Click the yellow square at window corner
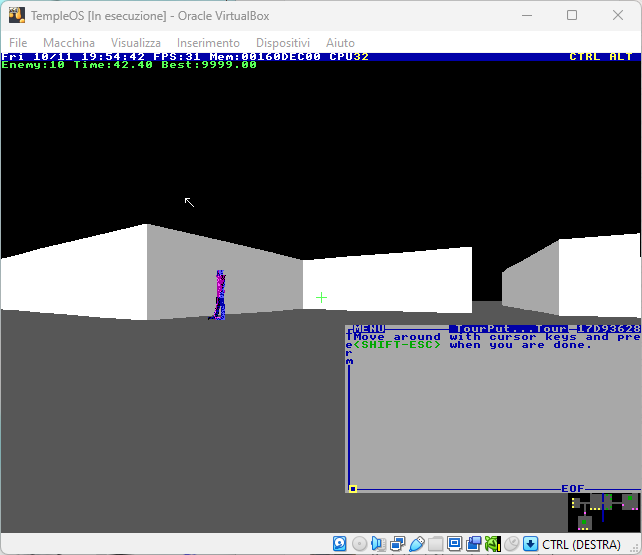Viewport: 642px width, 555px height. pos(353,489)
